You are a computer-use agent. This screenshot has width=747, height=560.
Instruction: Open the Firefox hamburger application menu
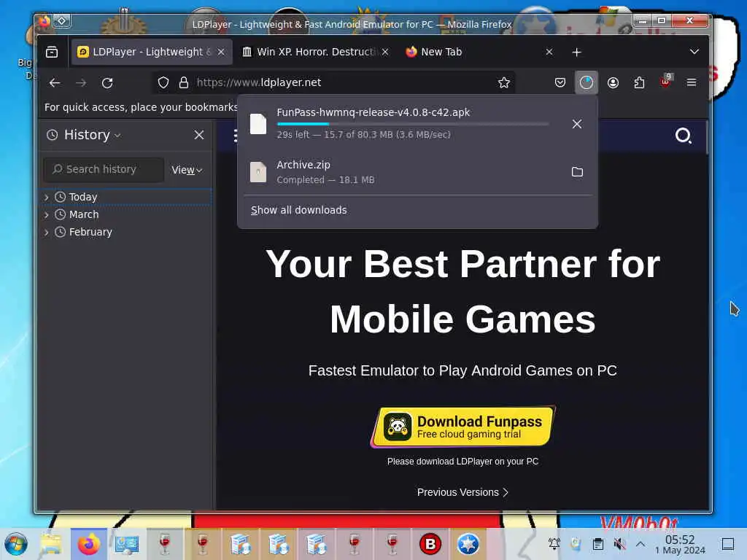(x=692, y=83)
